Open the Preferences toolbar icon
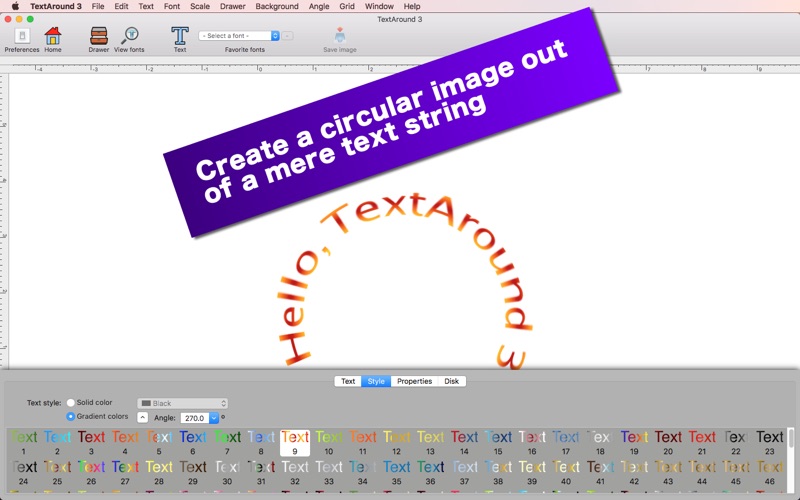Screen dimensions: 800x500 coord(22,36)
